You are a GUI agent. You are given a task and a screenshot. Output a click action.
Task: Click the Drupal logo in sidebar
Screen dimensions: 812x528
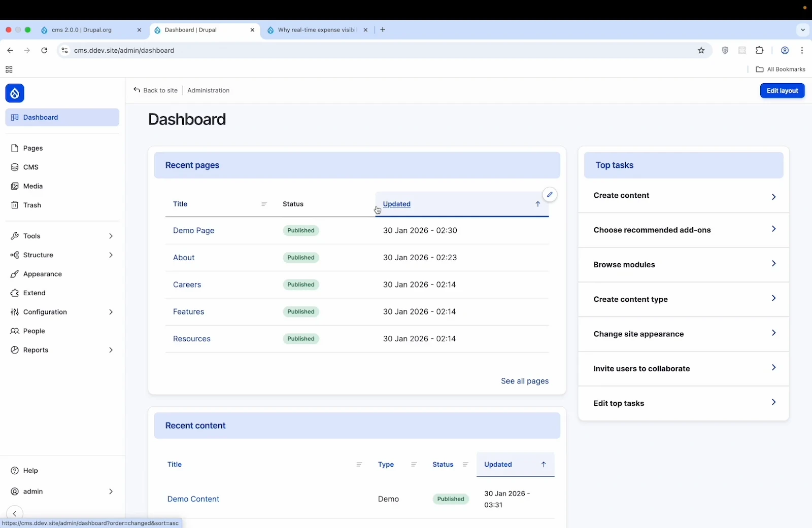click(x=15, y=93)
